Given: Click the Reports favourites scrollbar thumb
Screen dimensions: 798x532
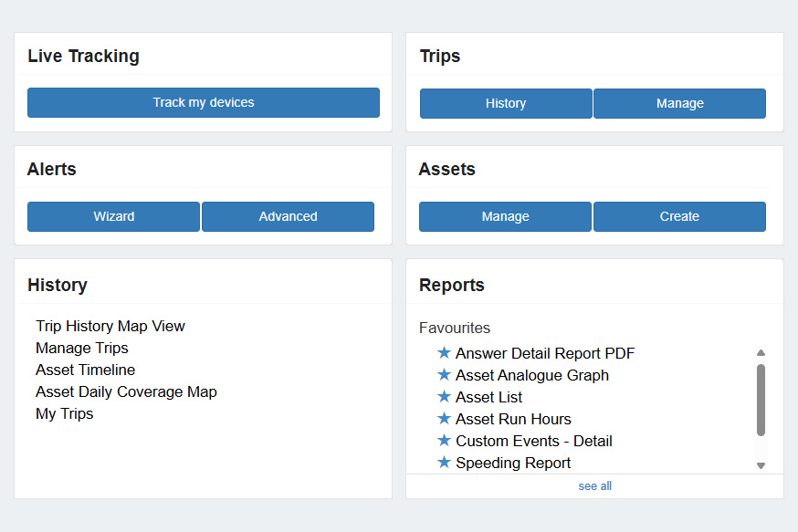Looking at the screenshot, I should (x=761, y=401).
